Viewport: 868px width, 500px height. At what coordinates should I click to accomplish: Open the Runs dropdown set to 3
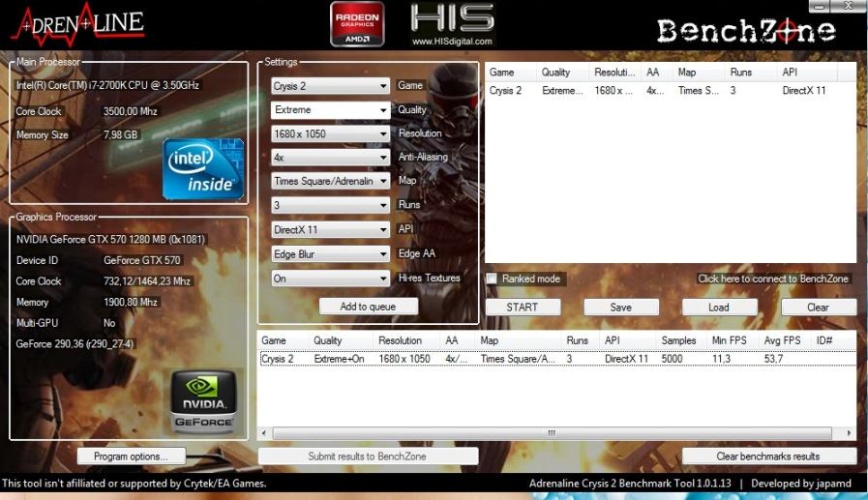[x=330, y=205]
